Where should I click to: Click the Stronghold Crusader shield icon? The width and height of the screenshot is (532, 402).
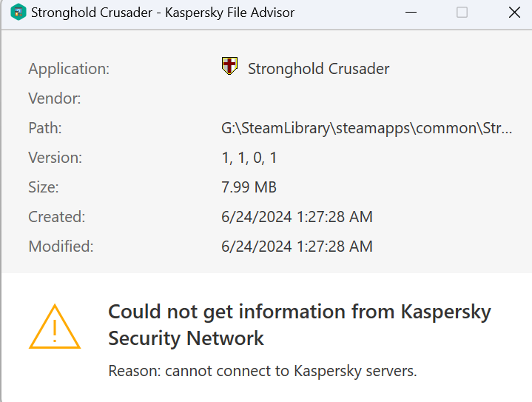click(229, 66)
